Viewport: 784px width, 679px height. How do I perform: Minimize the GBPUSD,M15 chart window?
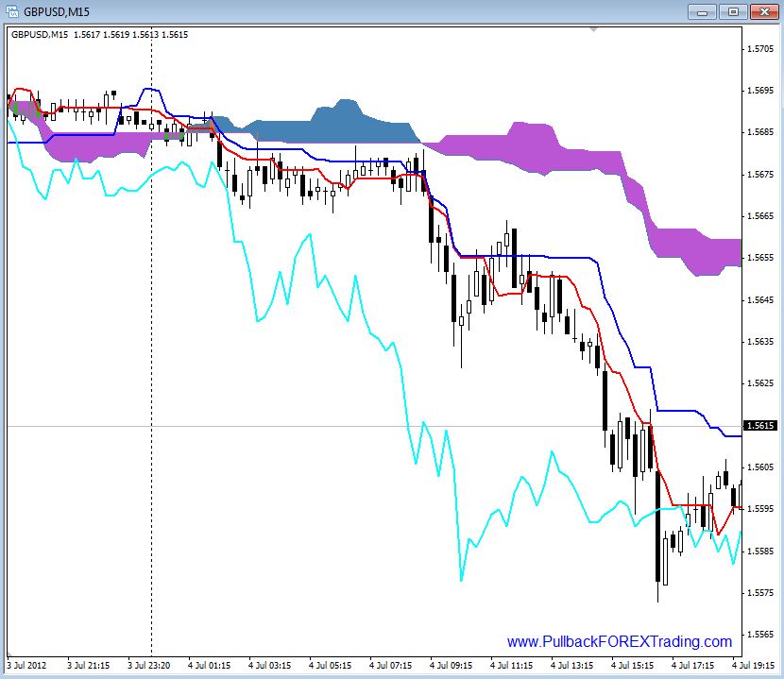pos(703,11)
